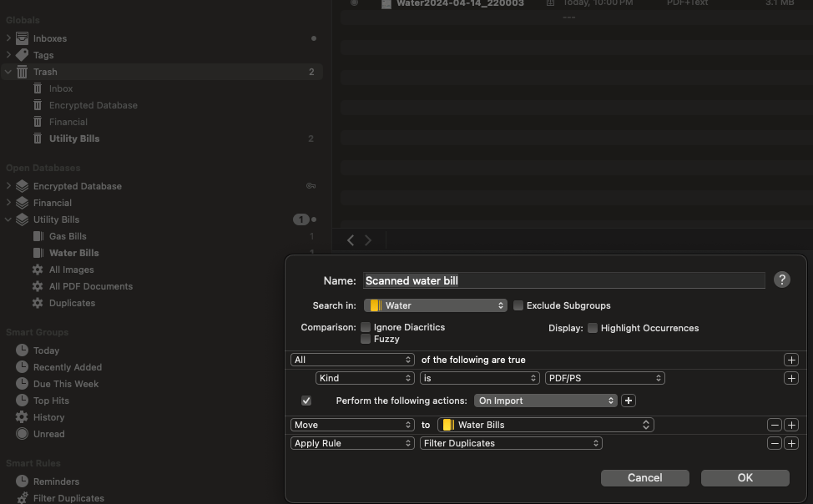Click the Name field 'Scanned water bill'

(564, 280)
